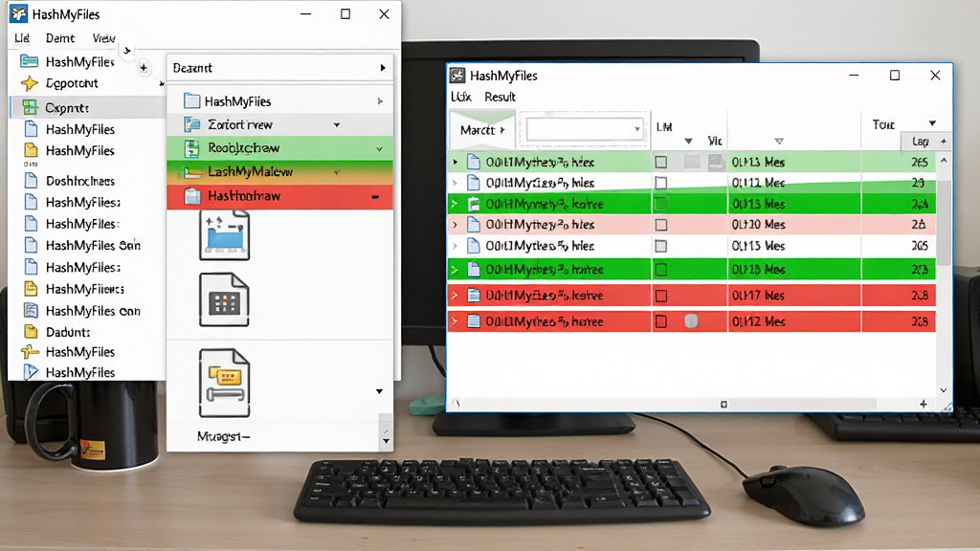Image resolution: width=980 pixels, height=551 pixels.
Task: Open the Result menu in right window
Action: [x=500, y=97]
